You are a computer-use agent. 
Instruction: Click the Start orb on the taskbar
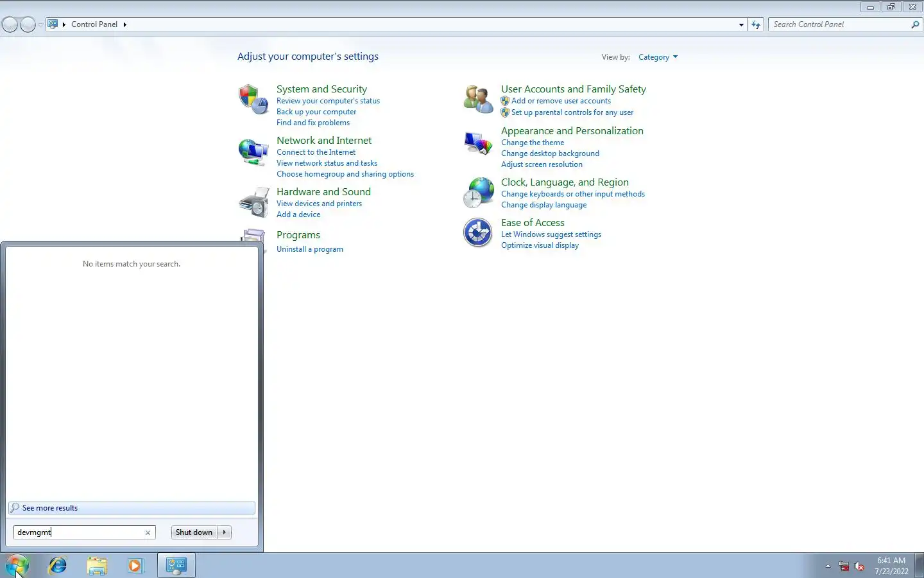click(17, 565)
